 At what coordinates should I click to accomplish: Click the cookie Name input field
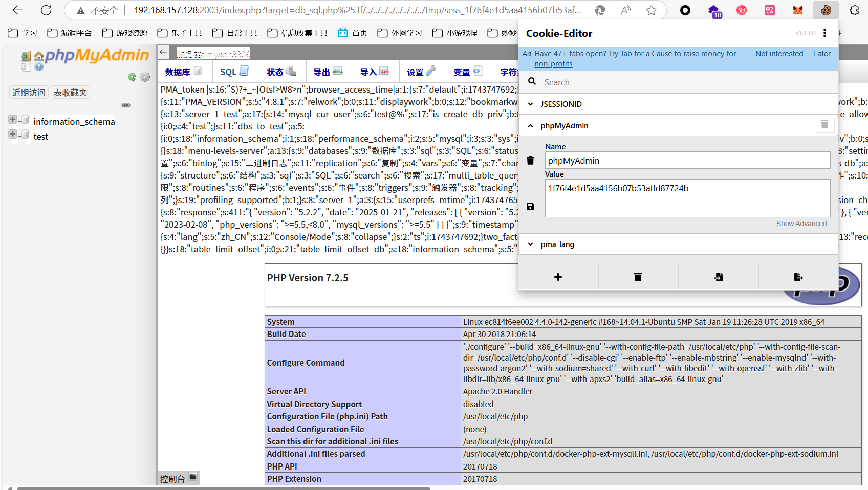[x=687, y=160]
